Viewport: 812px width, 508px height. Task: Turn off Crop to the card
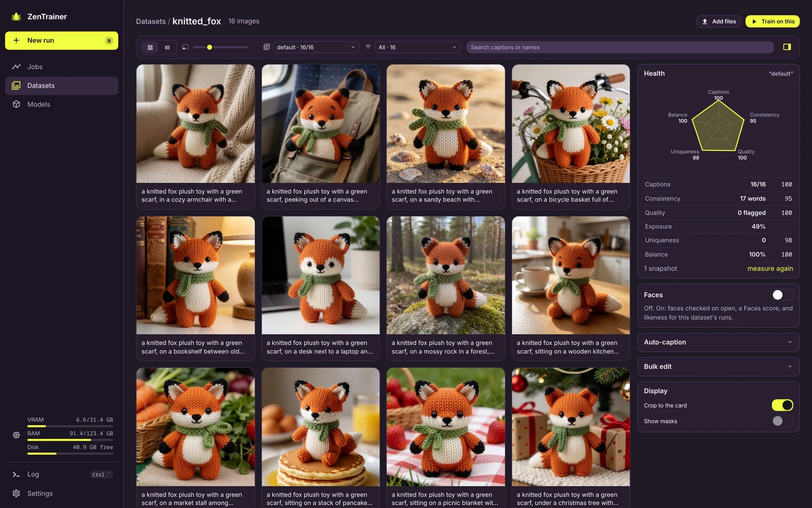(782, 405)
